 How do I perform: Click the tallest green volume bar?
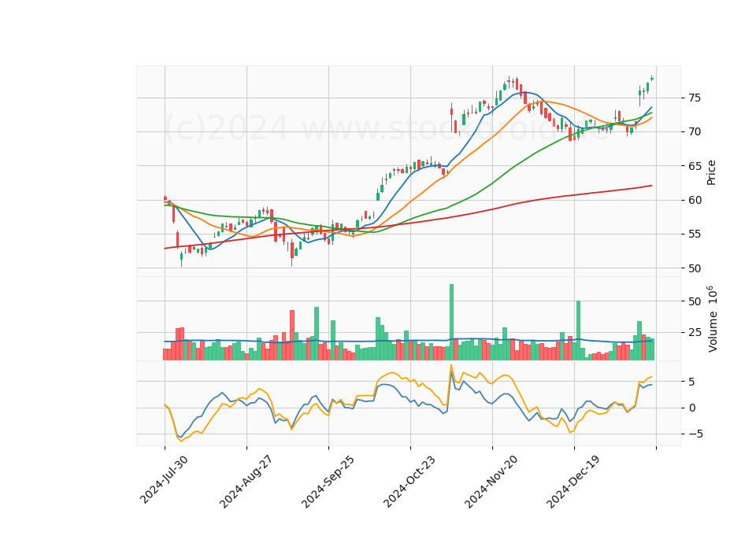(x=452, y=323)
